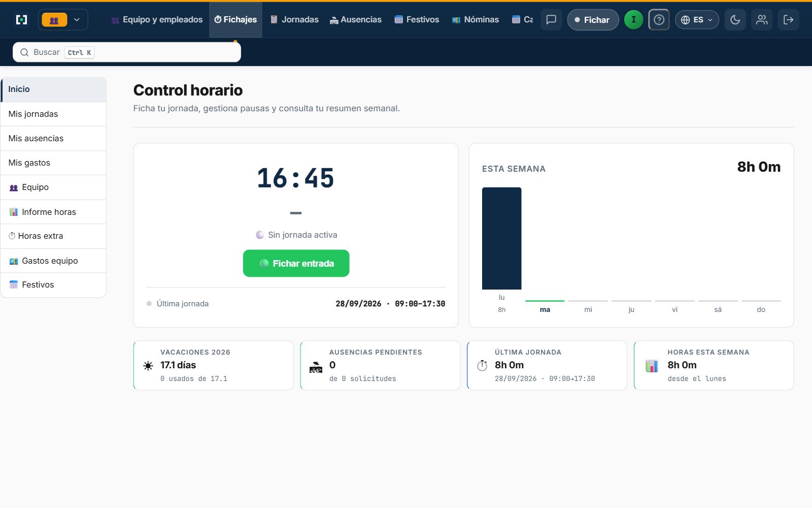The image size is (812, 508).
Task: Open the Ausencias tab
Action: [x=356, y=20]
